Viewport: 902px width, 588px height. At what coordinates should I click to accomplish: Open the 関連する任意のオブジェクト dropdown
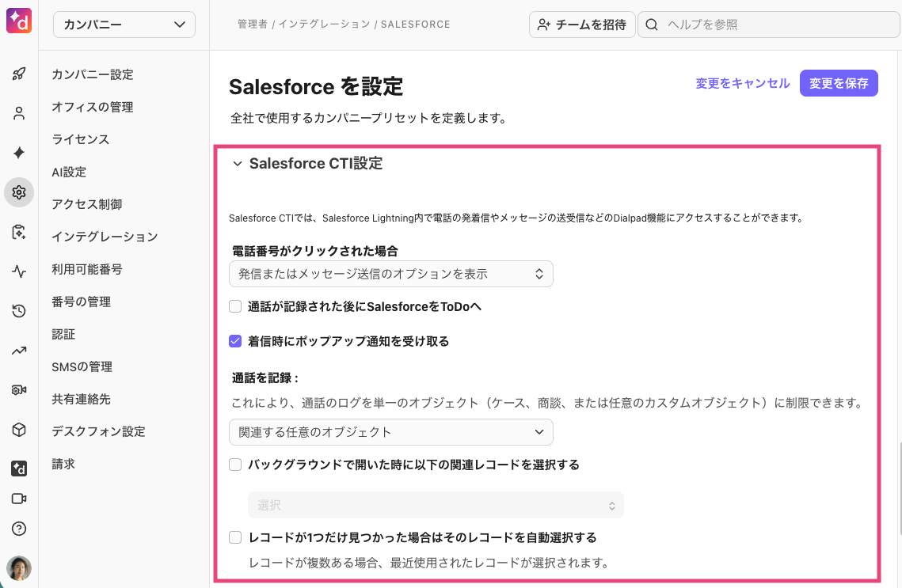pyautogui.click(x=390, y=432)
